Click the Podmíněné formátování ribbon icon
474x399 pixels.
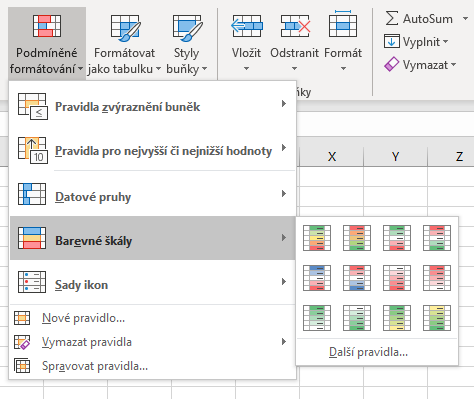click(47, 26)
